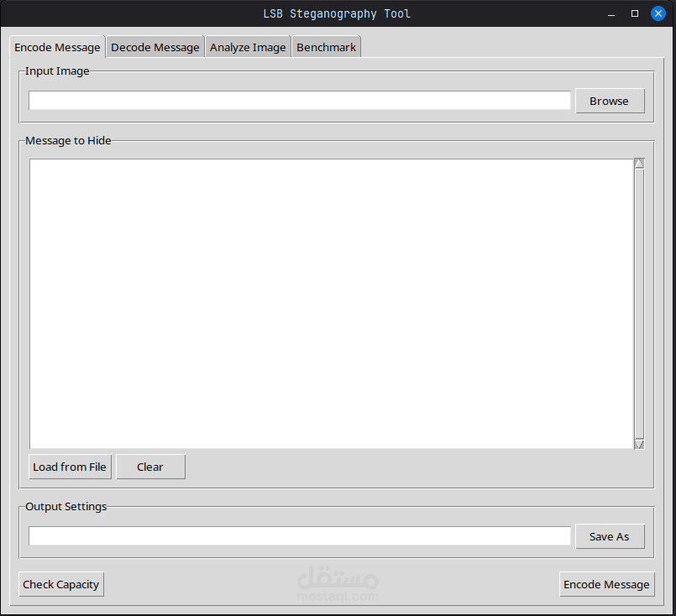Click the message area vertical scrollbar track
676x616 pixels.
point(639,304)
